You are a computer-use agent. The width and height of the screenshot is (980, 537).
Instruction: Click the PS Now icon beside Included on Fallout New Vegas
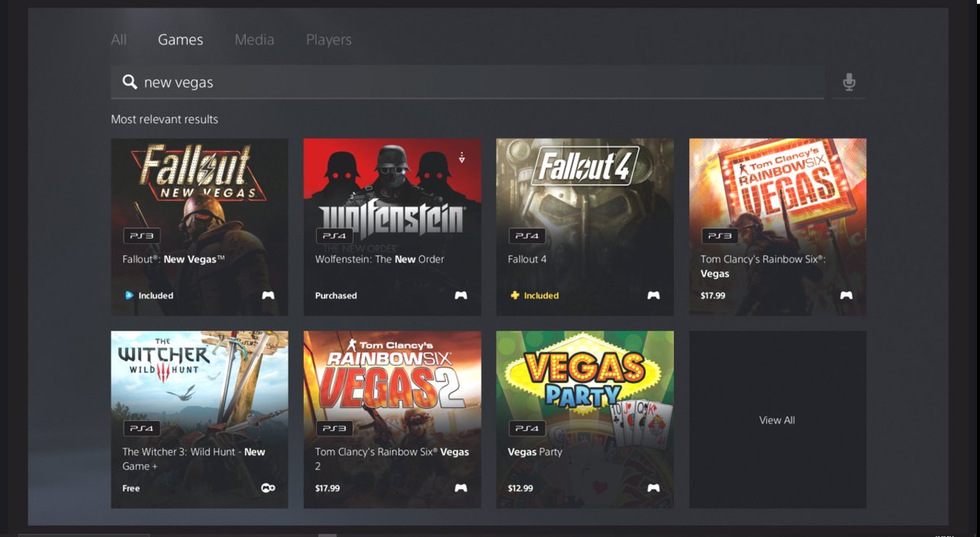(129, 295)
